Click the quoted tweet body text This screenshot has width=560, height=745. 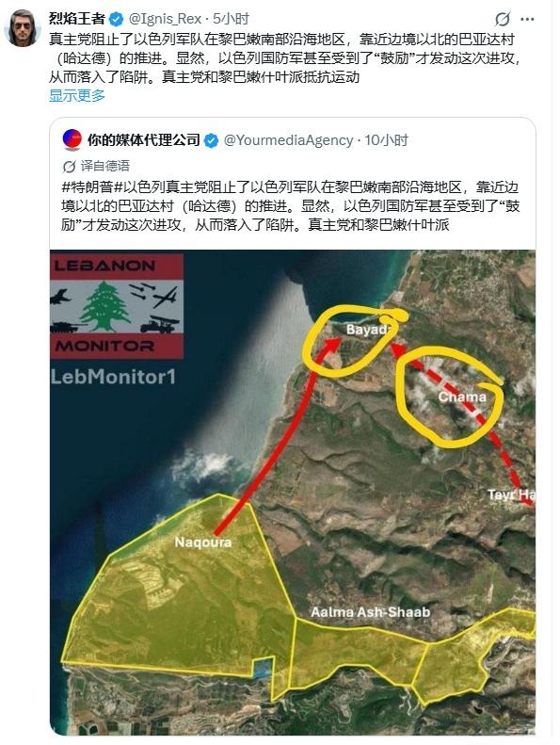point(291,205)
